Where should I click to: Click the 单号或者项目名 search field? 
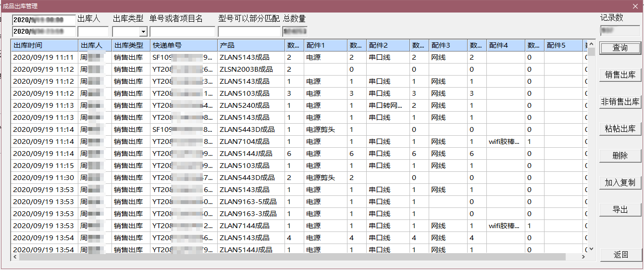182,32
